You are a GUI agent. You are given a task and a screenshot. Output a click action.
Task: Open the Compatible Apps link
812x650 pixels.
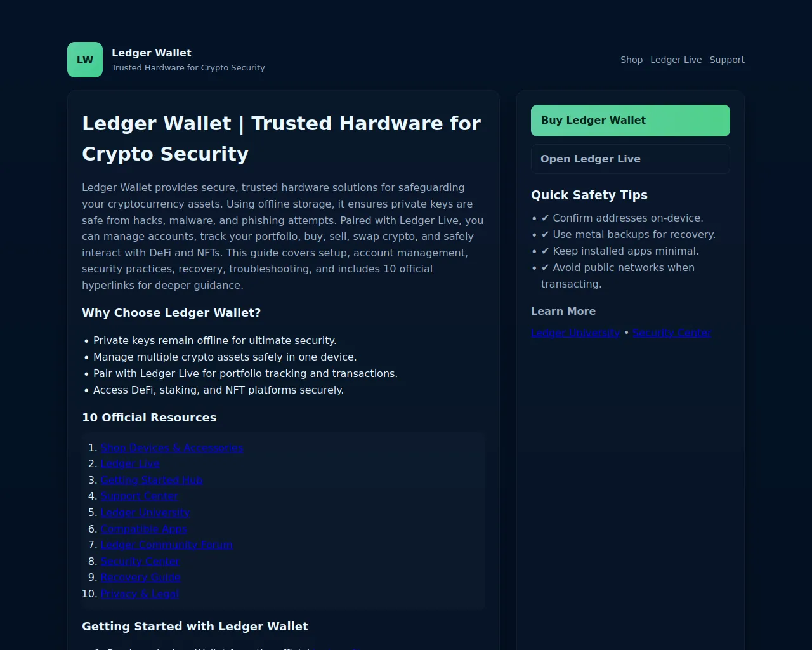[144, 529]
